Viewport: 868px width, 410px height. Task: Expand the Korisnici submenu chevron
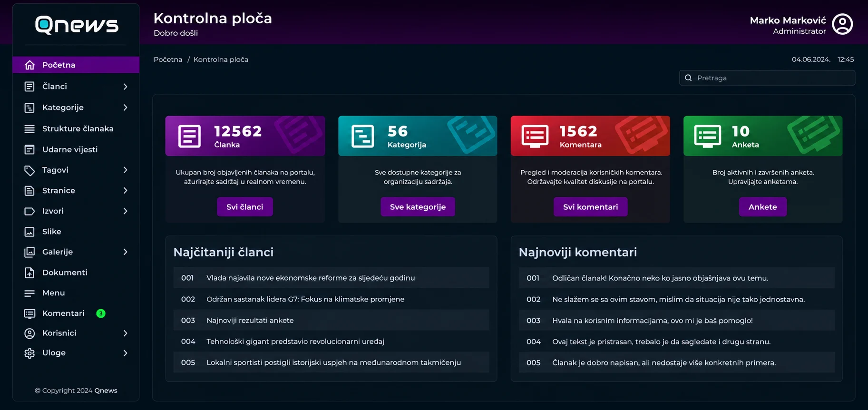point(126,333)
